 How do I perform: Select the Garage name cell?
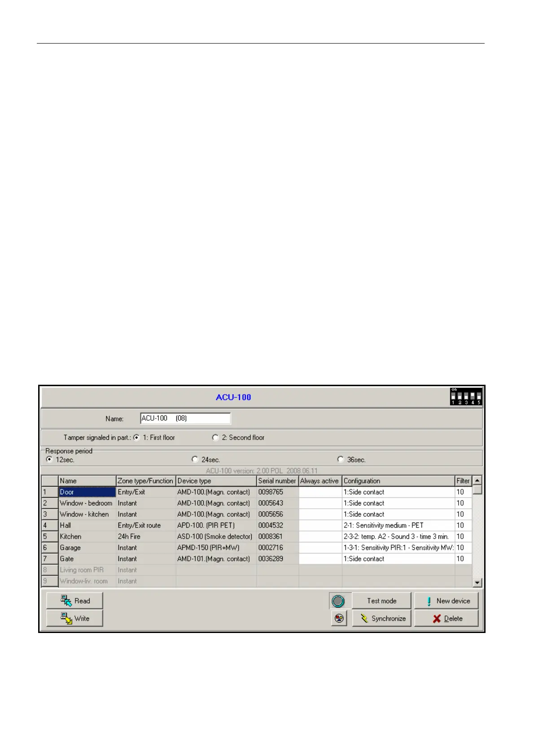click(x=87, y=548)
